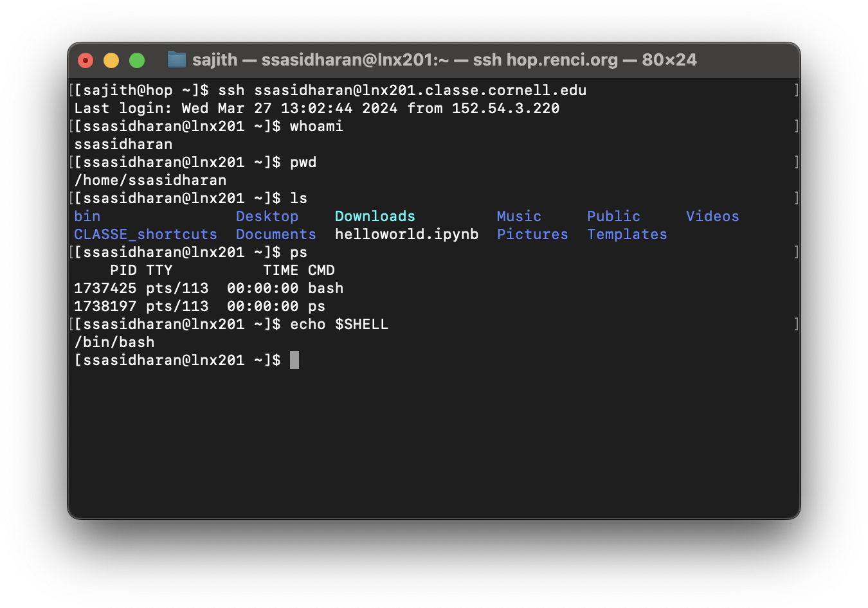Click the helloworld.ipynb filename
Image resolution: width=868 pixels, height=608 pixels.
406,235
